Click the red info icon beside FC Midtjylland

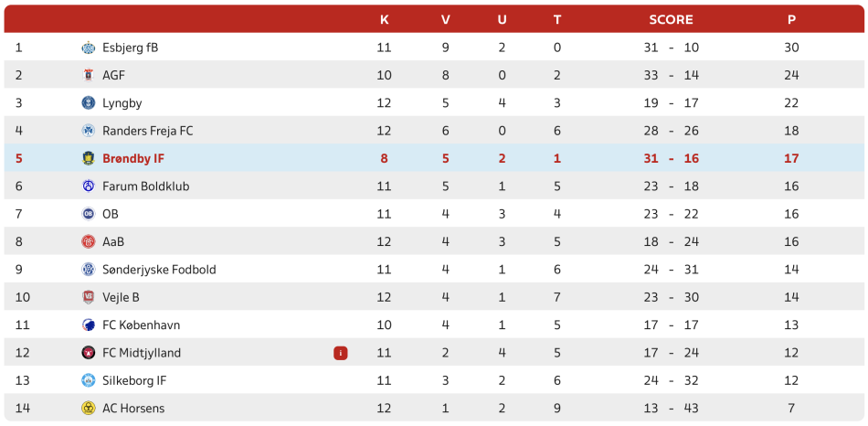(341, 353)
